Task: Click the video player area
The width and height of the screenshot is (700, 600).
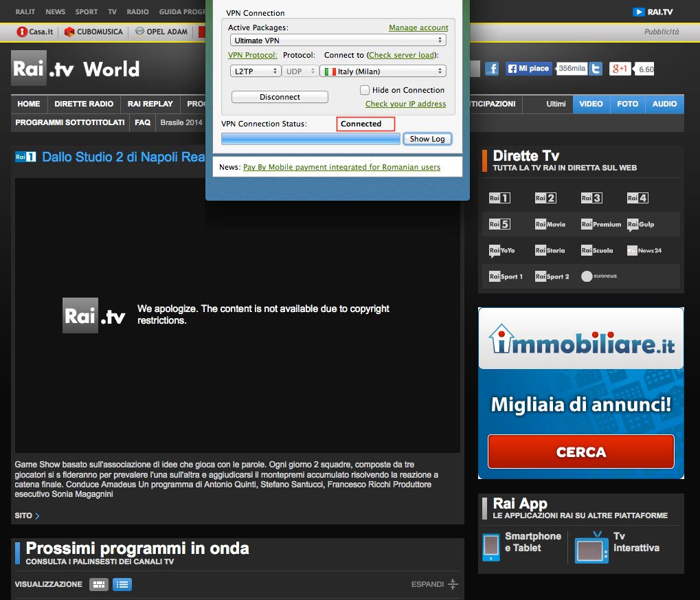Action: pos(238,315)
